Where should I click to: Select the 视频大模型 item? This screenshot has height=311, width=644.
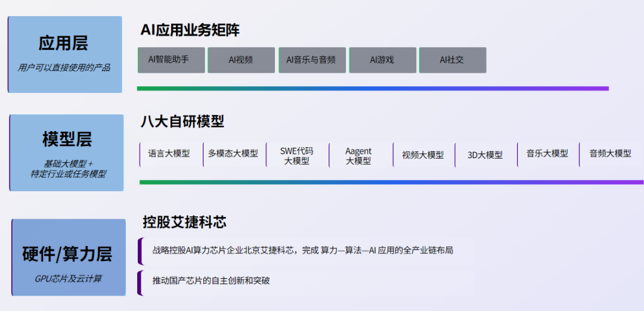(x=423, y=155)
